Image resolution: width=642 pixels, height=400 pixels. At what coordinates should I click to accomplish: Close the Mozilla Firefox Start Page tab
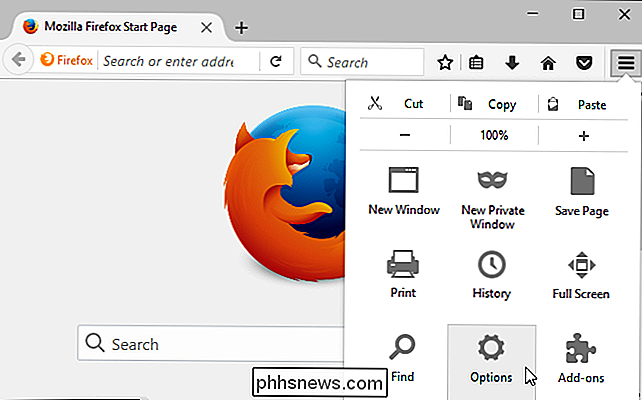[x=206, y=27]
